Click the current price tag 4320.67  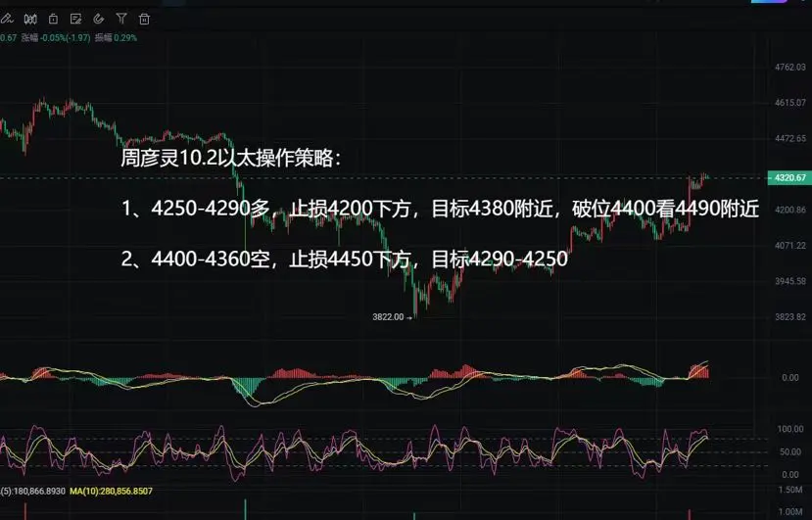coord(788,177)
